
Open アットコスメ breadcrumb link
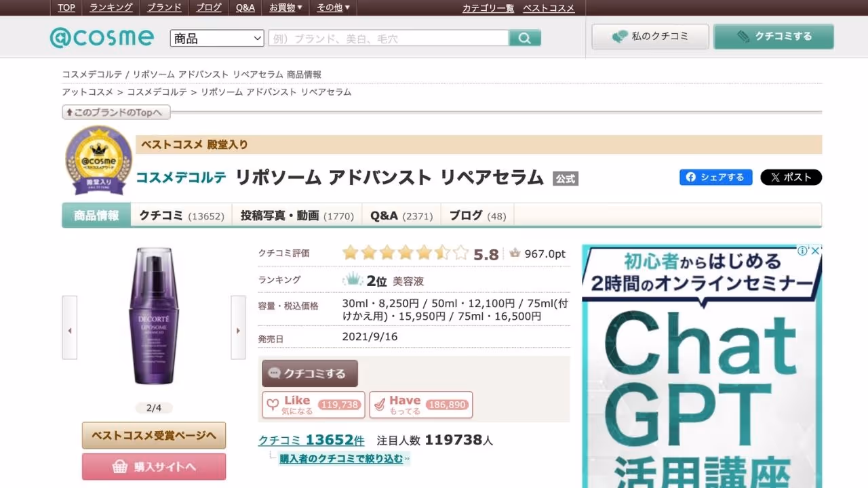point(87,92)
